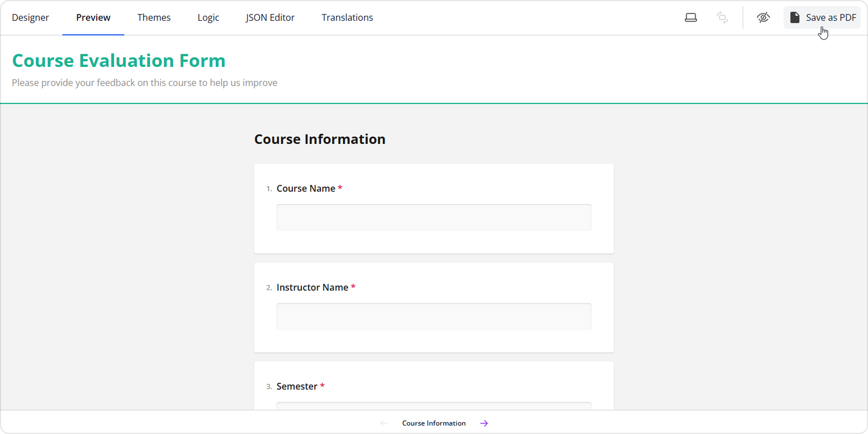The height and width of the screenshot is (434, 868).
Task: Click the Course Evaluation Form title
Action: (119, 60)
